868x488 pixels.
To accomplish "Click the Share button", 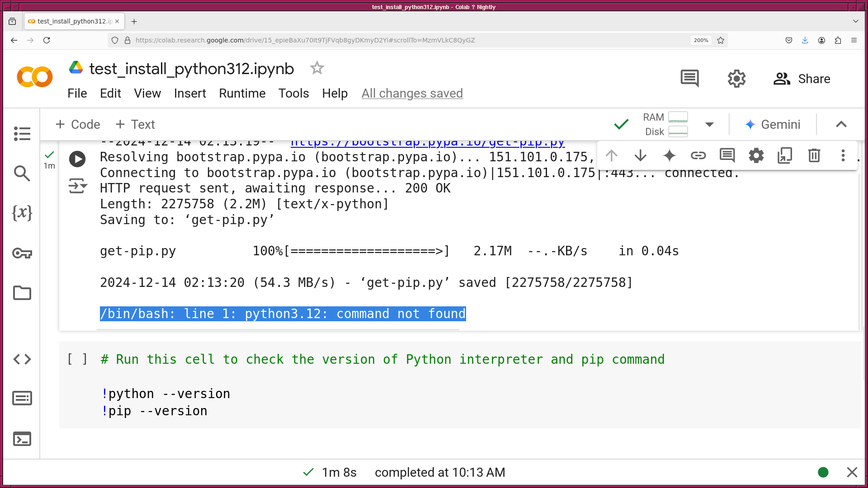I will 802,79.
